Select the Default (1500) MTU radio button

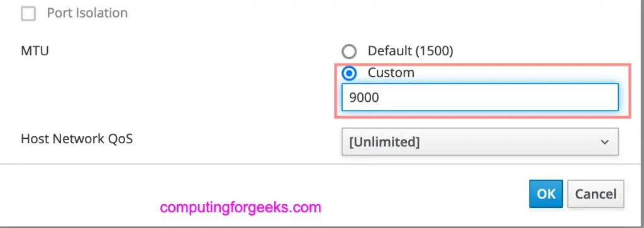pos(349,52)
